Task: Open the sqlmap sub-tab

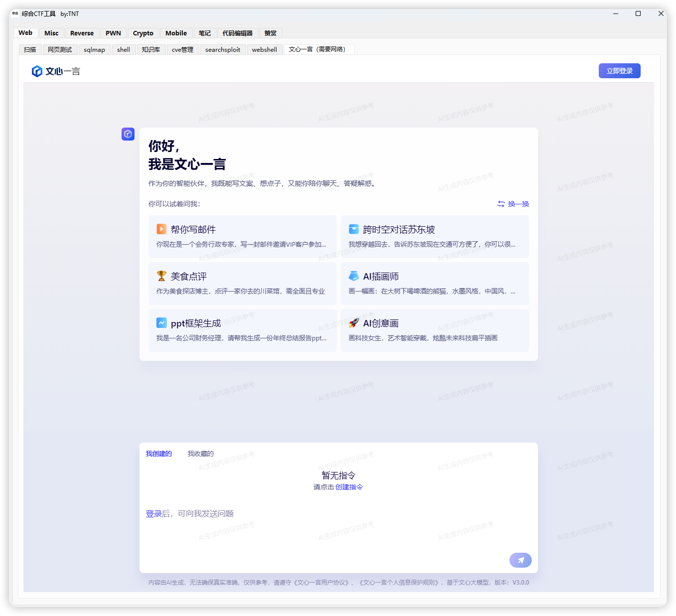Action: click(x=94, y=49)
